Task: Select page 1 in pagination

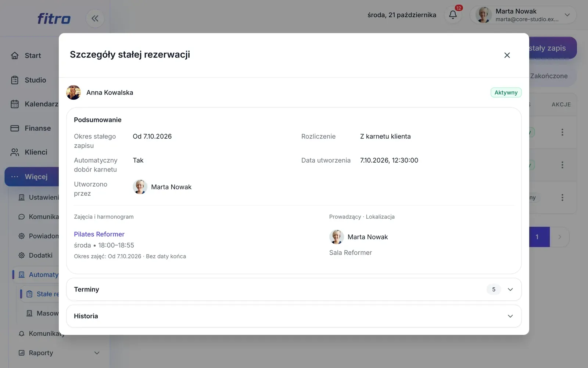Action: [539, 237]
